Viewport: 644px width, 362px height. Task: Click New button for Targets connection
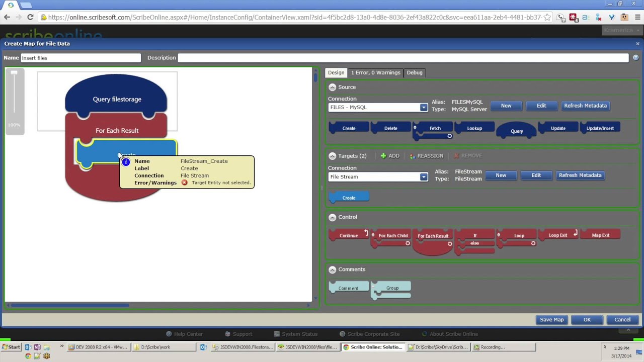[x=501, y=175]
